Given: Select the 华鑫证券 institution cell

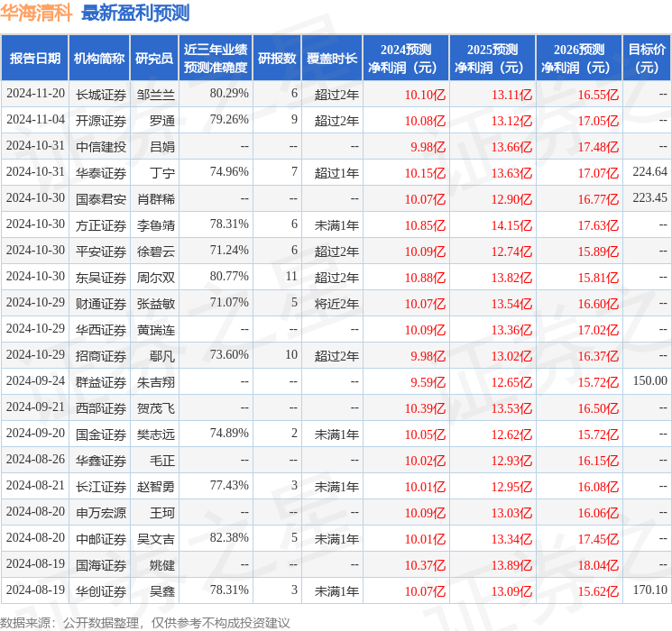Looking at the screenshot, I should [x=101, y=461].
